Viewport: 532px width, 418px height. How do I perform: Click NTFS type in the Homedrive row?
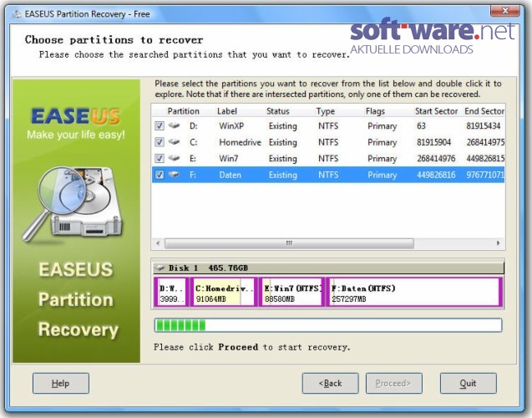328,142
